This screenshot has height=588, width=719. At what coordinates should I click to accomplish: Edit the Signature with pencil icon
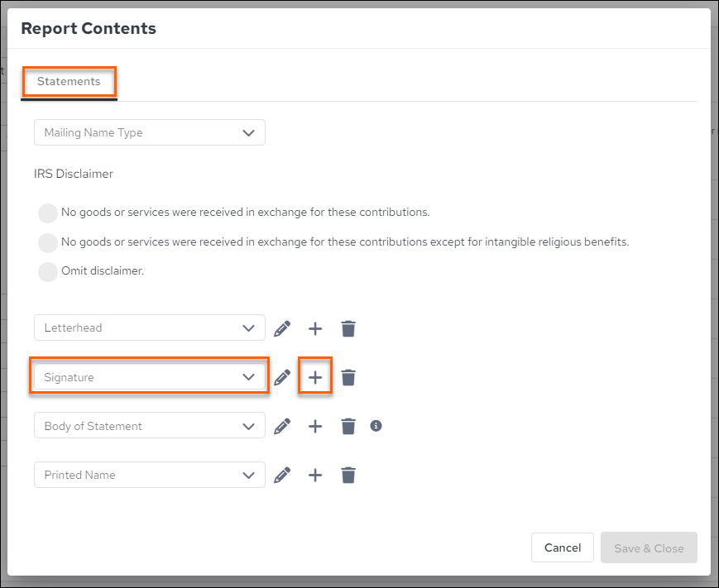[282, 377]
